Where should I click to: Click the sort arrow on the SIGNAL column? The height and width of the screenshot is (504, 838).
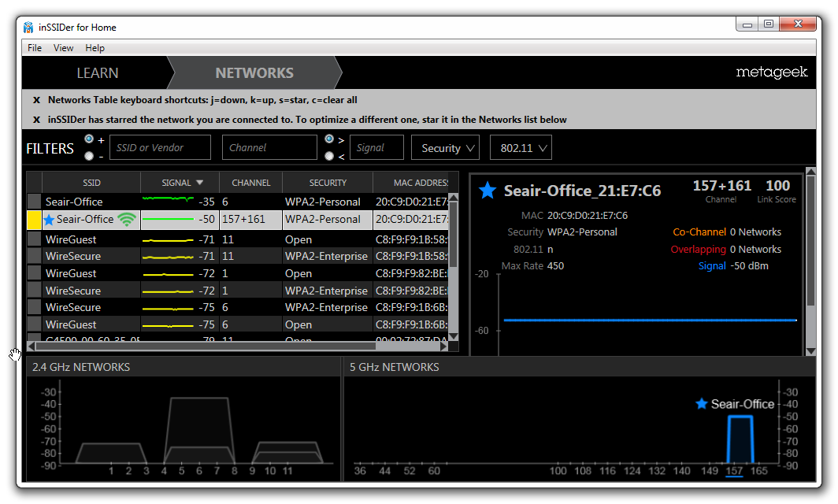199,183
